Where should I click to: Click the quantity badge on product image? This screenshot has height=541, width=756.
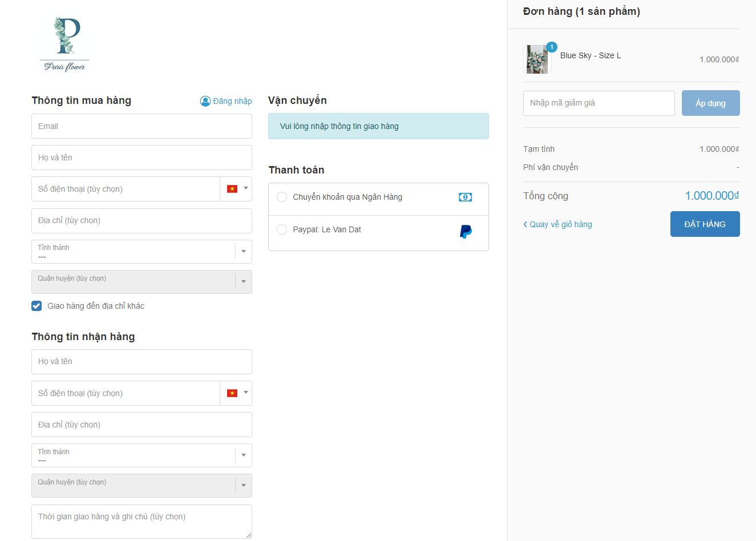(x=551, y=47)
